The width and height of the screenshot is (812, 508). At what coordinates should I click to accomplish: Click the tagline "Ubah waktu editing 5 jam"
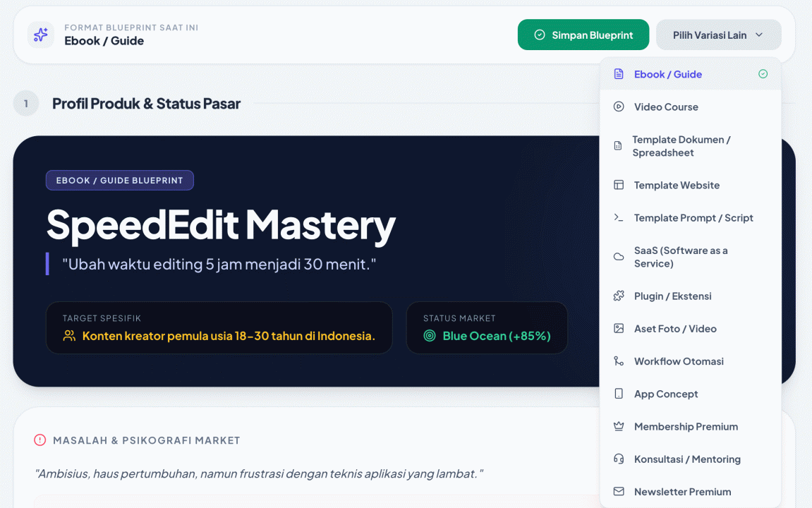click(x=219, y=264)
